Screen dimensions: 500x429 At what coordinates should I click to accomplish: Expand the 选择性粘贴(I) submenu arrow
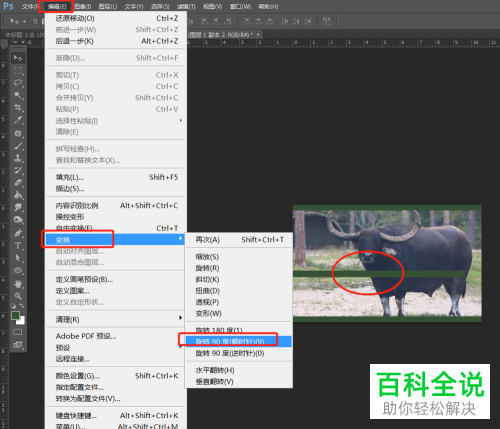(x=181, y=120)
